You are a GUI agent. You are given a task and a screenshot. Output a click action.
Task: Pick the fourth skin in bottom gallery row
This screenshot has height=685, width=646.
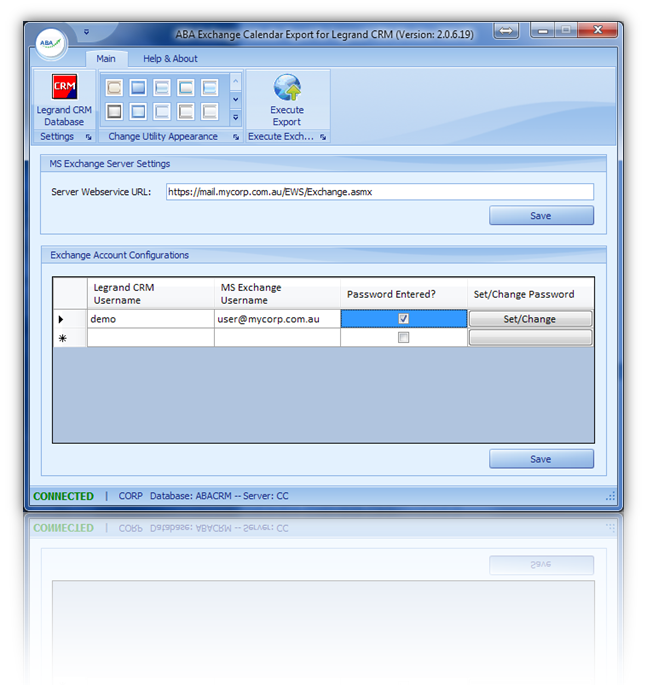(x=186, y=111)
